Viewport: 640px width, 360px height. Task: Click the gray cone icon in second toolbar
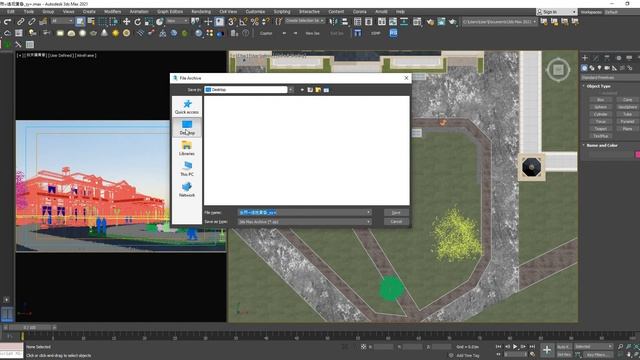point(104,33)
